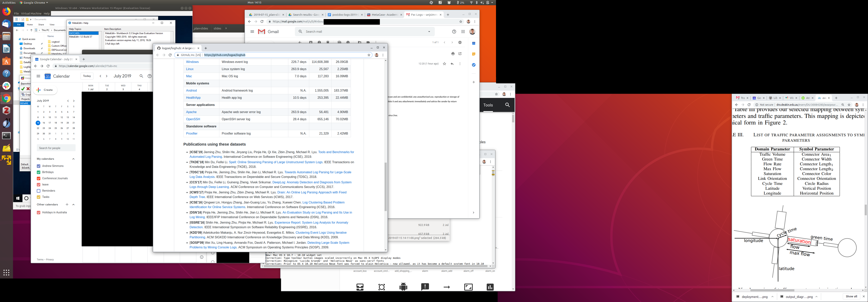Open Gmail search options dropdown arrow

[x=429, y=32]
